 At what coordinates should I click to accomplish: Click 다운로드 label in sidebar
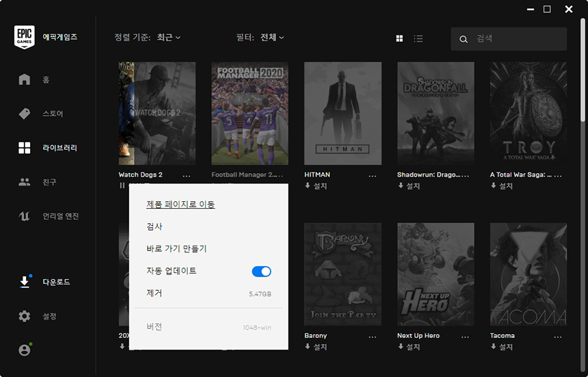(56, 282)
